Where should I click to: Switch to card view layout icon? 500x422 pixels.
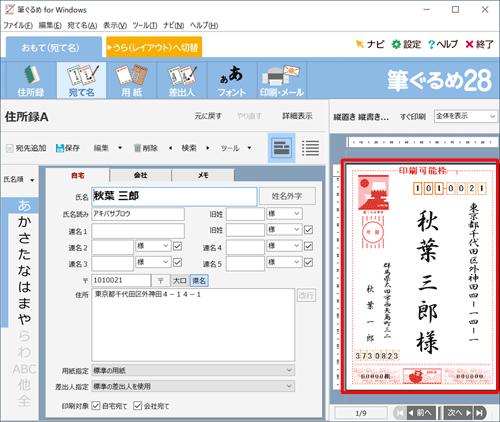pos(282,148)
